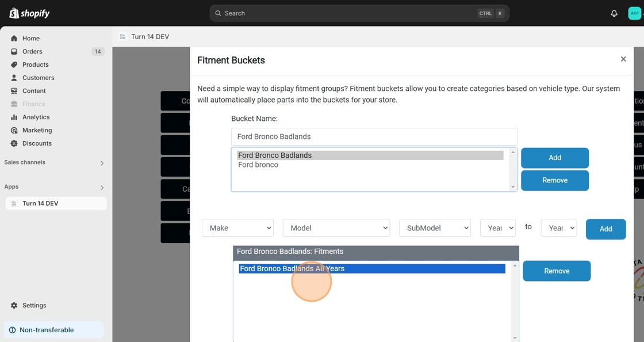Open Settings in sidebar
Viewport: 644px width, 342px height.
click(34, 305)
